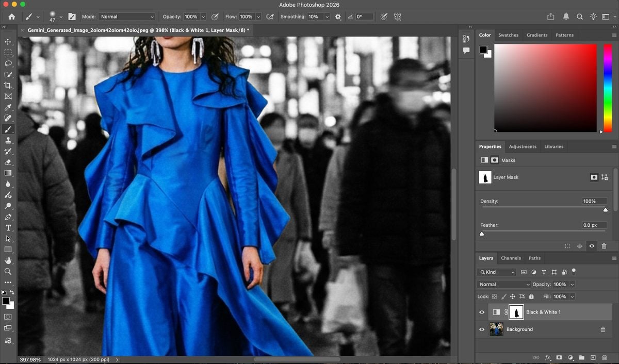
Task: Open the brush preset picker arrow
Action: [60, 16]
